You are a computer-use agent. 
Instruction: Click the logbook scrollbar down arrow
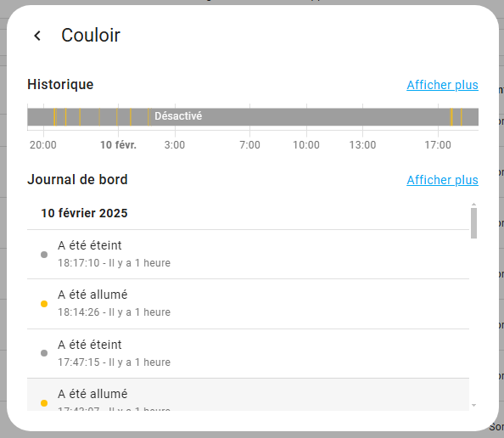pos(473,405)
